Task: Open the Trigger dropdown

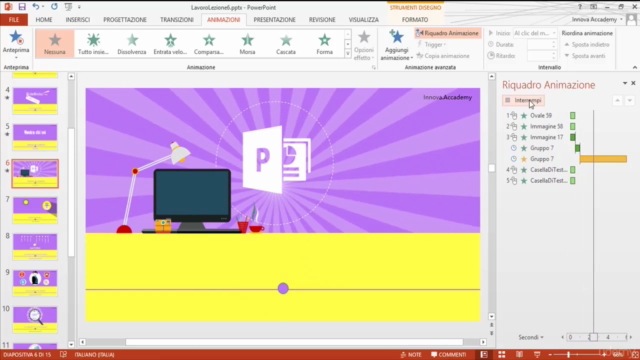Action: click(x=432, y=44)
